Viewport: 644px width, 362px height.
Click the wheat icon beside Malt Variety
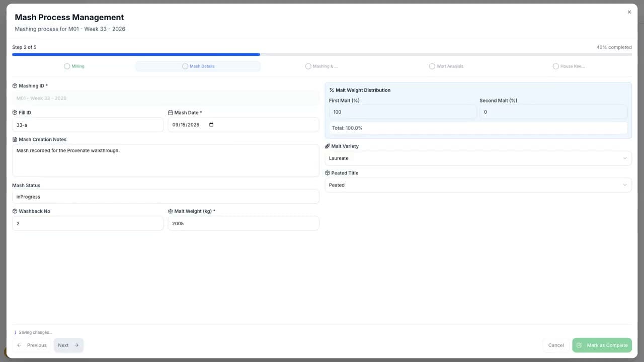coord(328,146)
